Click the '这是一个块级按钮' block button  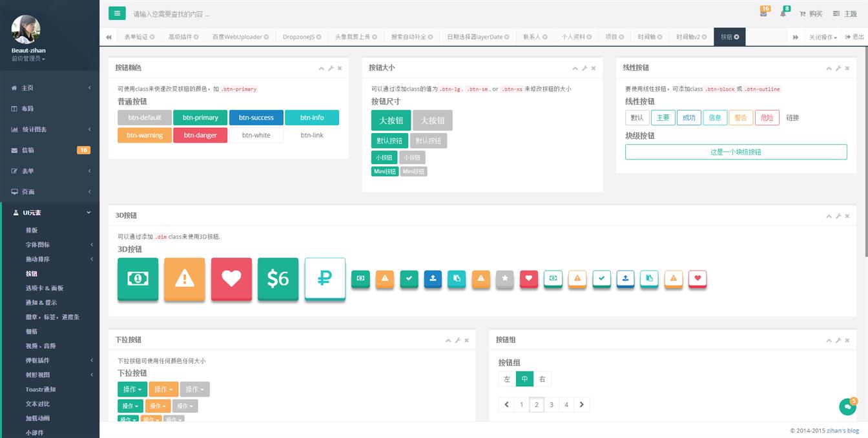(736, 152)
